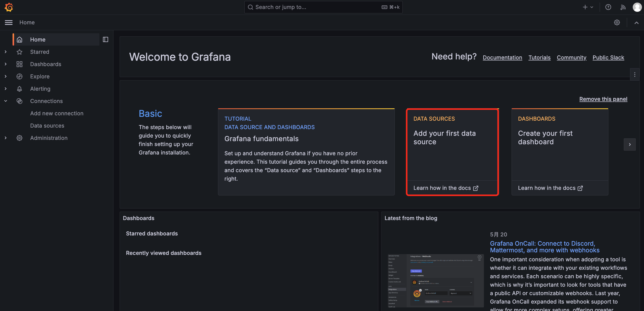The width and height of the screenshot is (644, 311).
Task: Click external link icon on Data Sources card
Action: coord(476,188)
